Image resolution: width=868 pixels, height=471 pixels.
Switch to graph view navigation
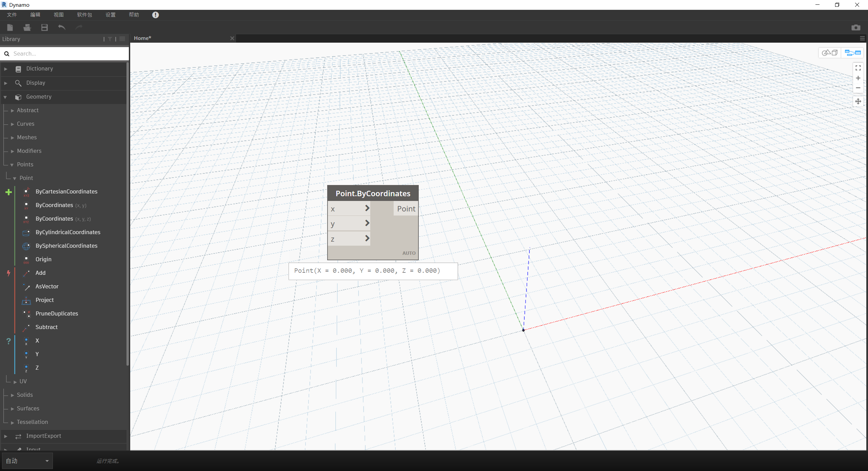pos(852,53)
